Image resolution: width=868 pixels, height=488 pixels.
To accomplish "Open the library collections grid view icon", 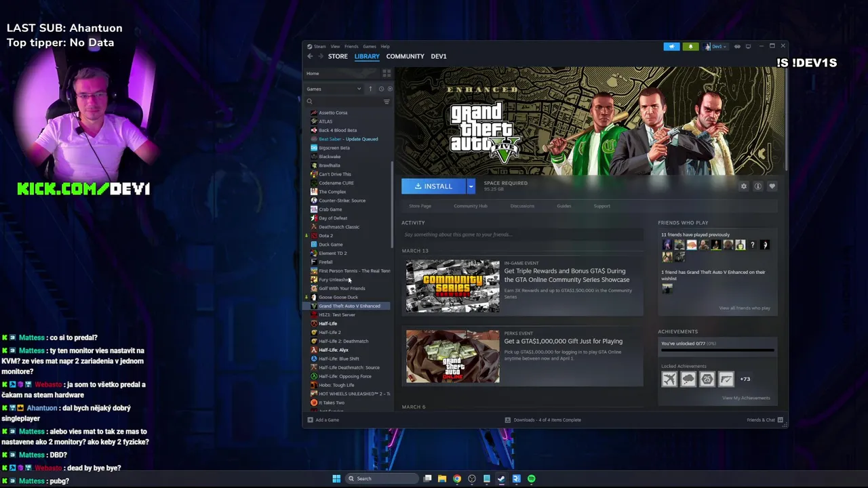I will click(387, 73).
